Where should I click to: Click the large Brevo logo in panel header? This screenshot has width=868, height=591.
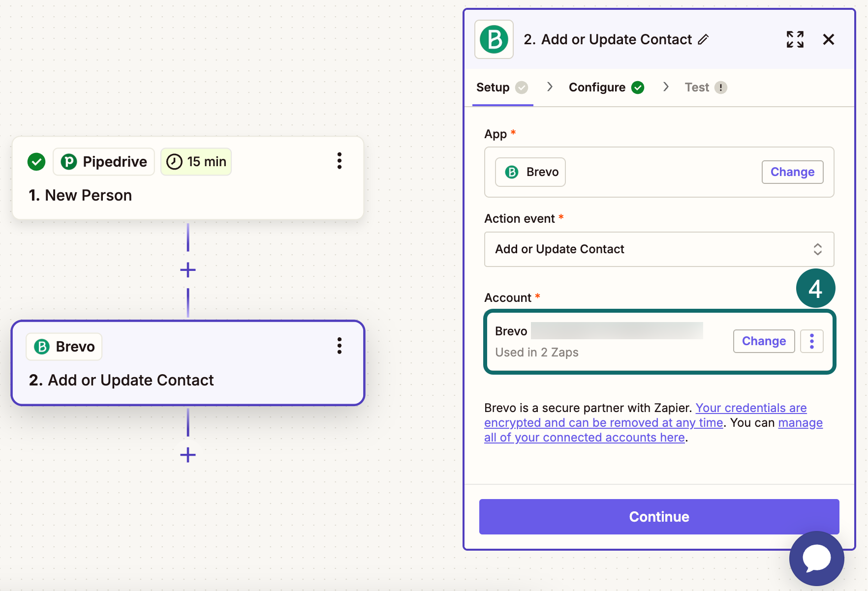tap(494, 39)
